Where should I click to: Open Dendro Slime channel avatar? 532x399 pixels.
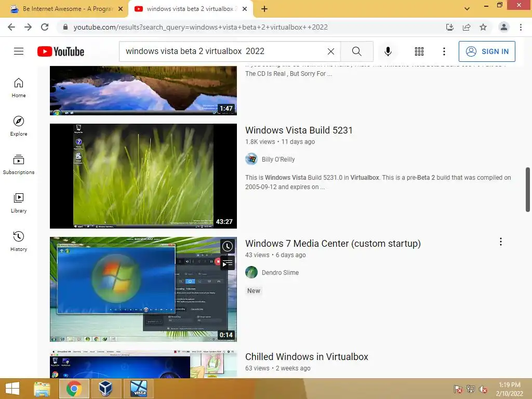[x=251, y=272]
